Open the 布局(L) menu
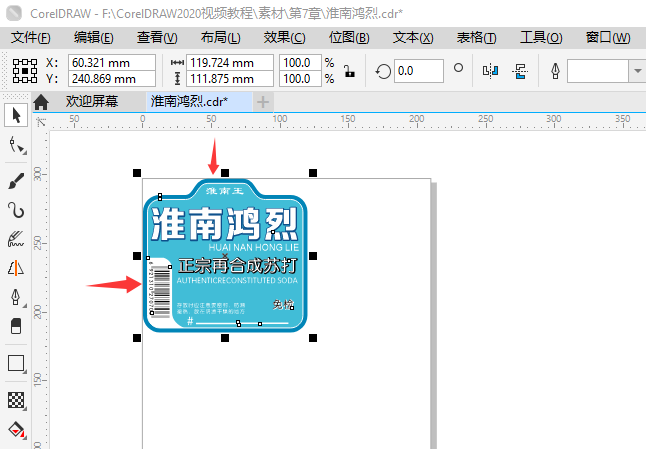Viewport: 646px width, 449px height. coord(220,37)
